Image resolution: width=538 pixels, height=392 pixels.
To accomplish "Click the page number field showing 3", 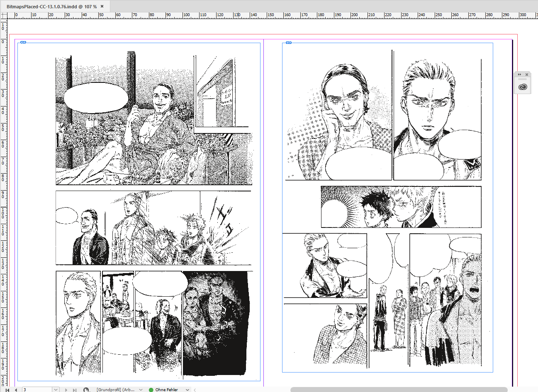I will [37, 390].
